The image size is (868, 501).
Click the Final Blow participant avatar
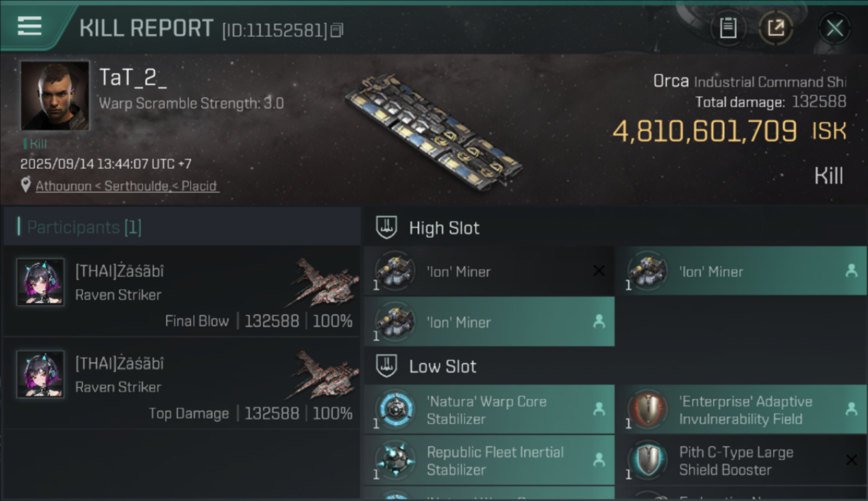coord(41,283)
